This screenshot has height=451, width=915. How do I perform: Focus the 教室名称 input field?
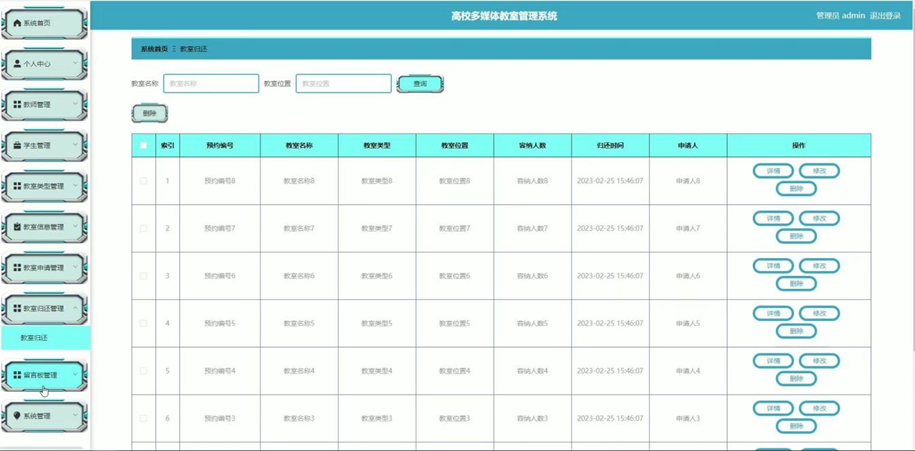(x=211, y=83)
